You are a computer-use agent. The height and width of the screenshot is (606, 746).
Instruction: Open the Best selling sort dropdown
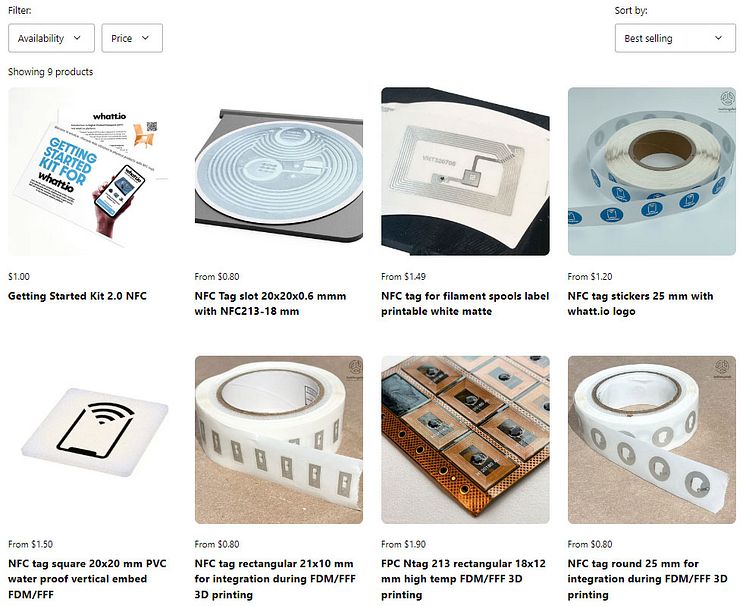tap(675, 38)
